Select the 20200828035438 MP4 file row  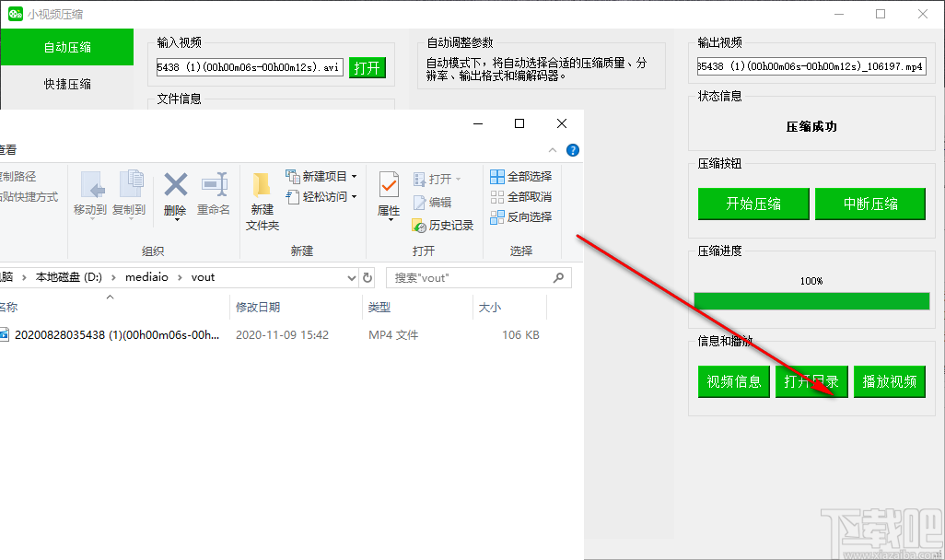tap(273, 335)
